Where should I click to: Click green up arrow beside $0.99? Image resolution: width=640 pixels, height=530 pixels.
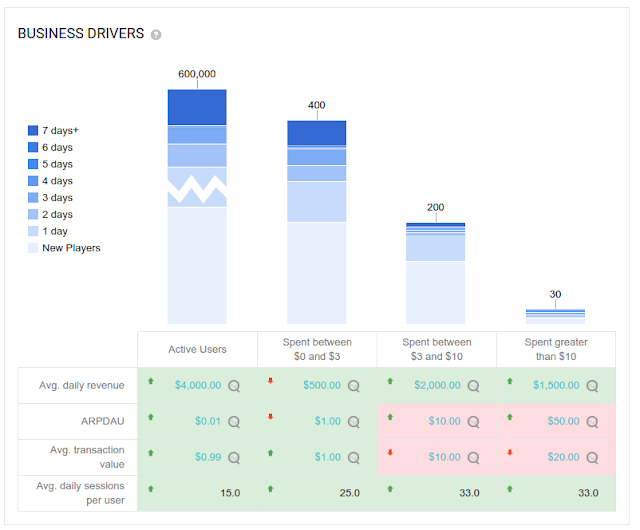(151, 453)
